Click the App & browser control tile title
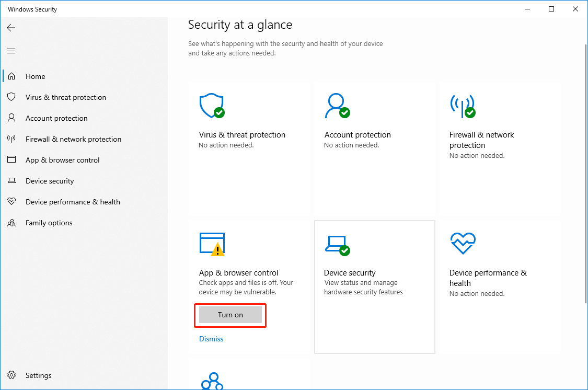Screen dimensions: 588x390 pyautogui.click(x=238, y=273)
